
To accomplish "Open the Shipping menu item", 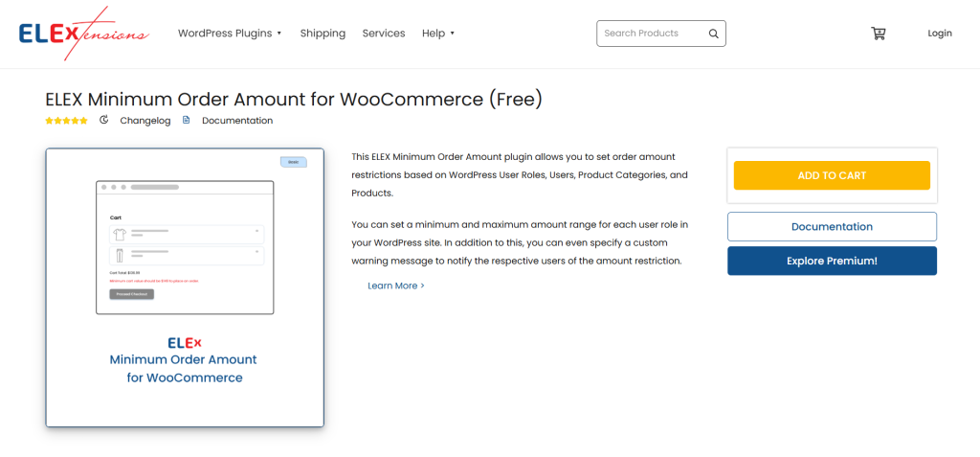I will pos(323,34).
